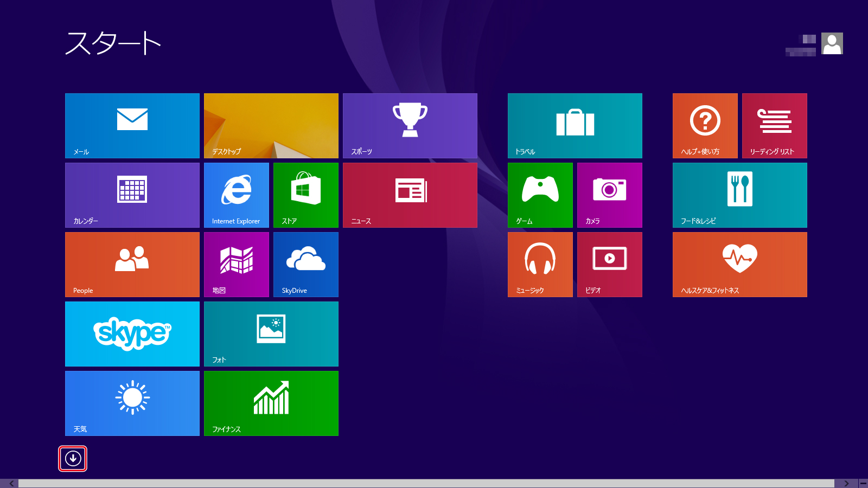Viewport: 868px width, 488px height.
Task: Launch the カメラ (Camera) tile
Action: tap(610, 195)
